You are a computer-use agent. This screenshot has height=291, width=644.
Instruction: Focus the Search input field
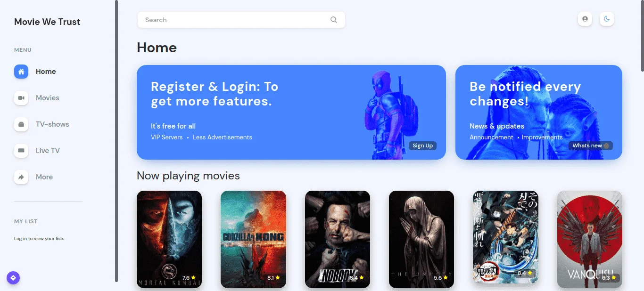pos(241,20)
